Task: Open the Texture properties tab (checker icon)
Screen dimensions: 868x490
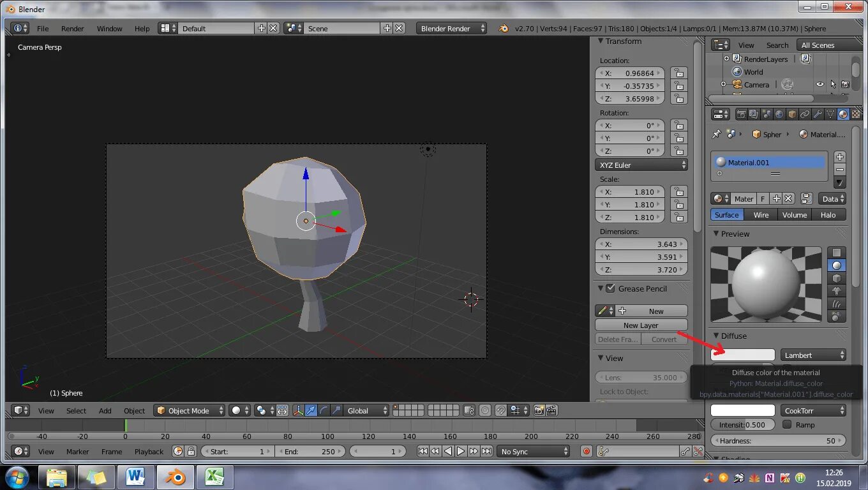Action: pos(855,115)
